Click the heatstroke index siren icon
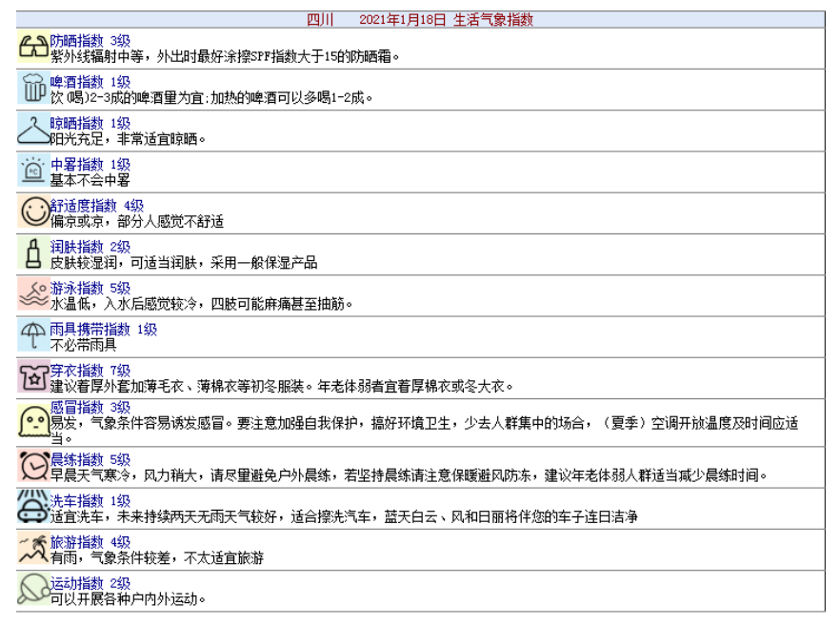 pos(33,171)
